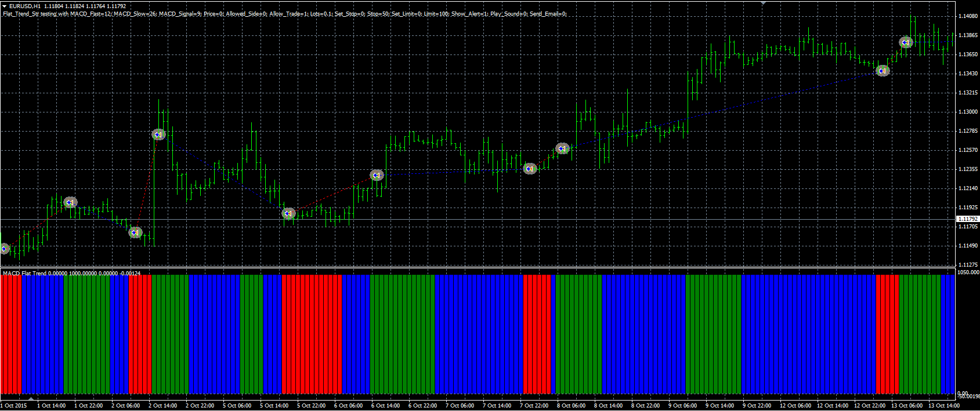Click the 1.13000 price axis label
Image resolution: width=980 pixels, height=411 pixels.
tap(968, 112)
